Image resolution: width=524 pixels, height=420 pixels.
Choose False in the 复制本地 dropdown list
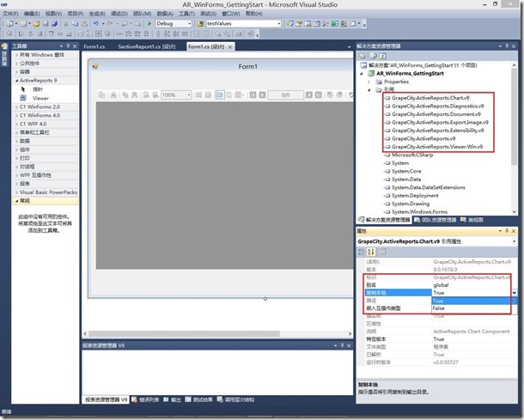[x=474, y=308]
